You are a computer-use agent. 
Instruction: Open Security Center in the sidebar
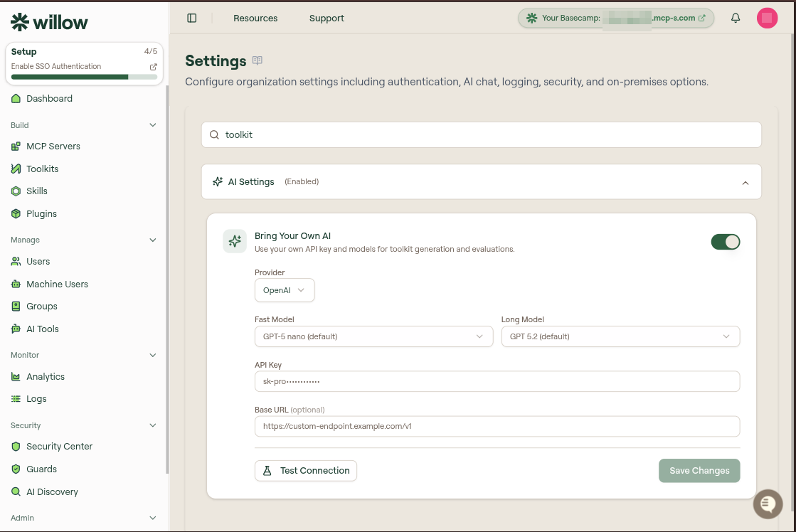pyautogui.click(x=59, y=446)
